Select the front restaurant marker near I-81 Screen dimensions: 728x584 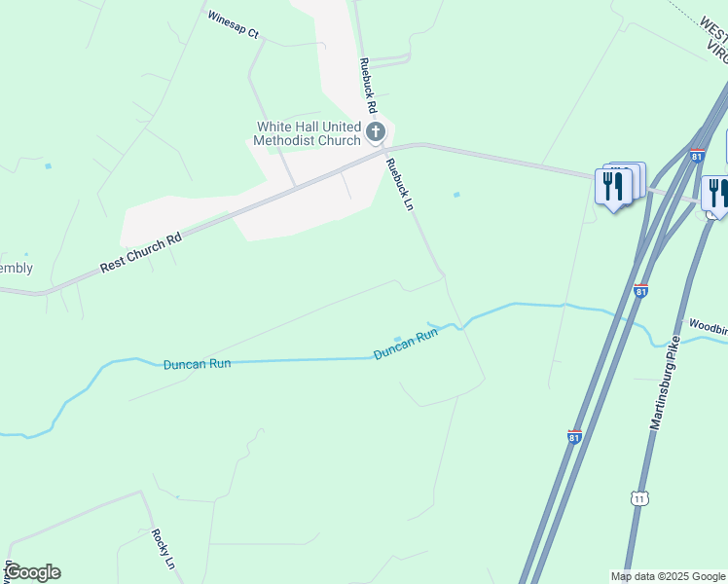pos(613,188)
